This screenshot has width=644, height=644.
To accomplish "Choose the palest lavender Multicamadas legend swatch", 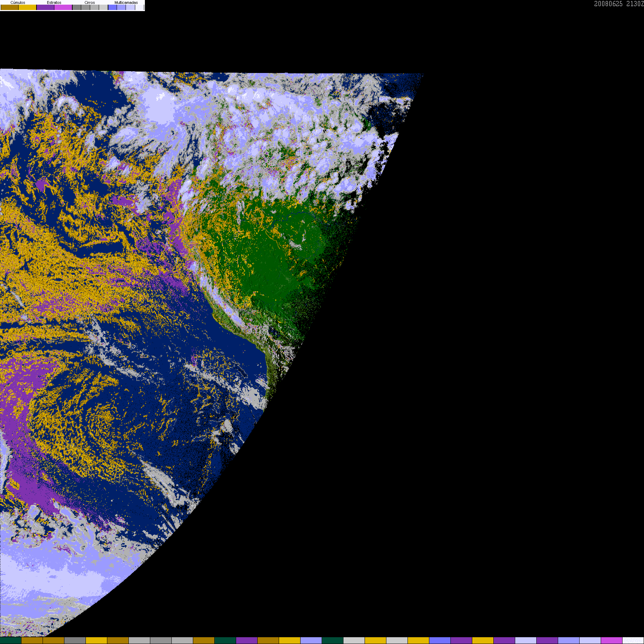I will [130, 7].
